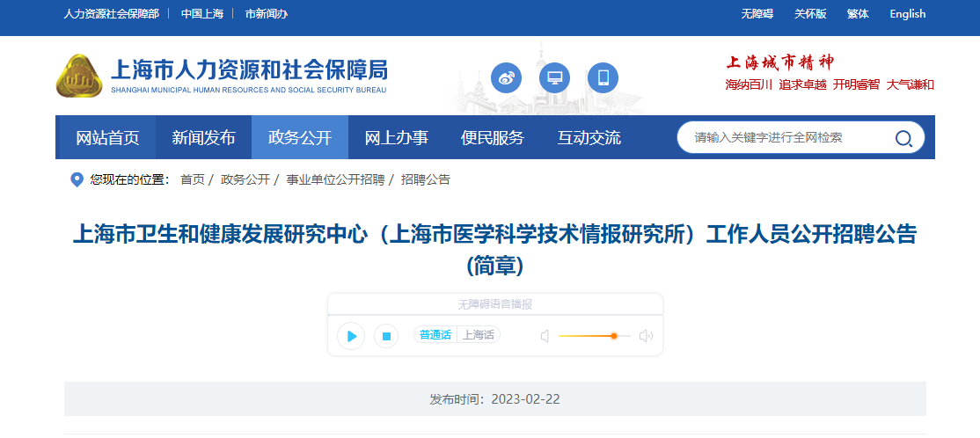980x438 pixels.
Task: Click the 上海市人力资源和社会保障局 title
Action: [x=249, y=69]
